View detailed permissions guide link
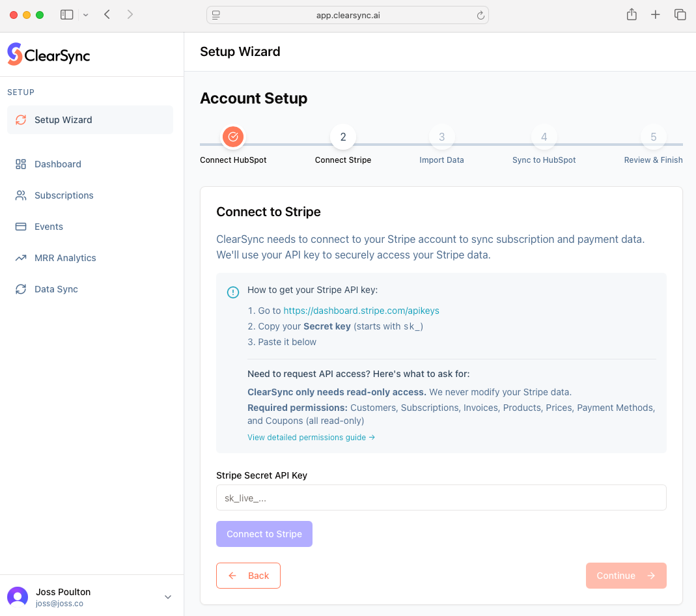This screenshot has width=696, height=616. pos(311,438)
